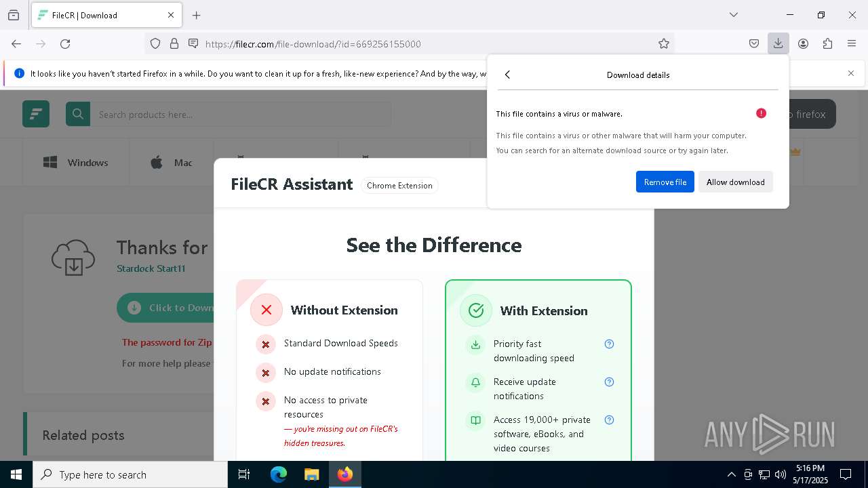The width and height of the screenshot is (868, 488).
Task: Go back with the back arrow
Action: pos(16,43)
